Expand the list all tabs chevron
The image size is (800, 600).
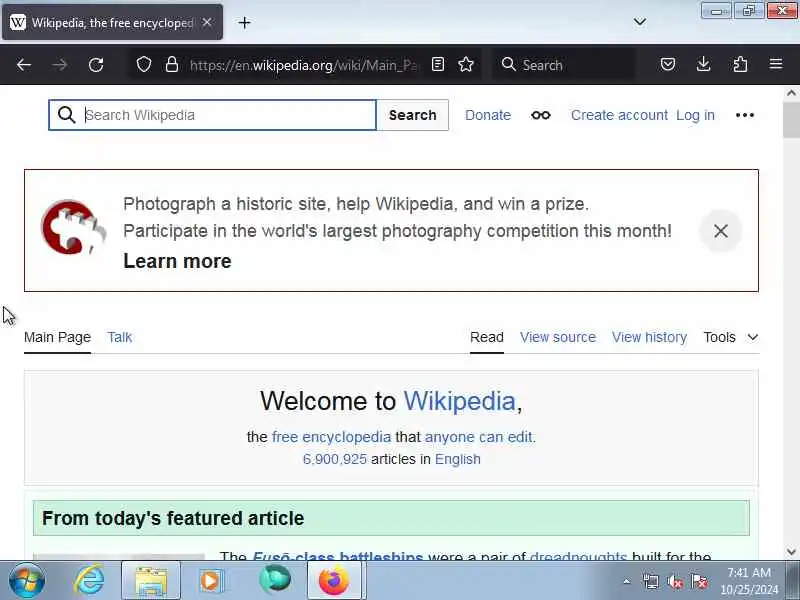640,22
